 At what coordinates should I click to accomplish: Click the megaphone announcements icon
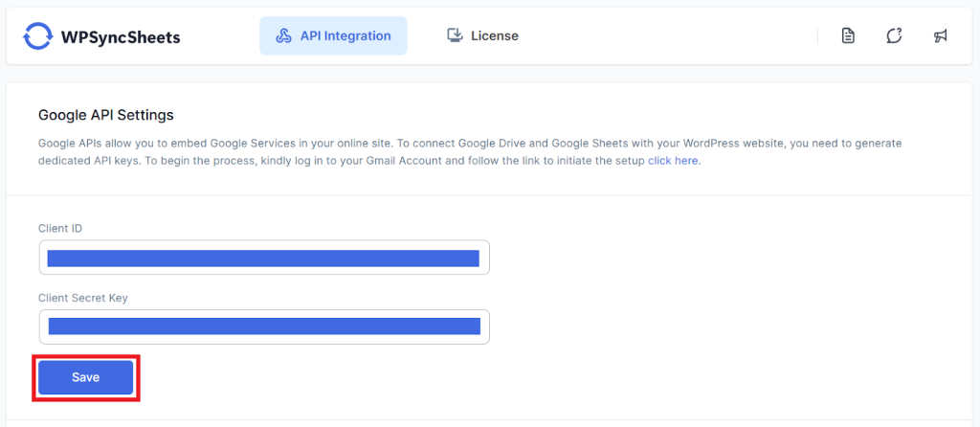tap(941, 36)
